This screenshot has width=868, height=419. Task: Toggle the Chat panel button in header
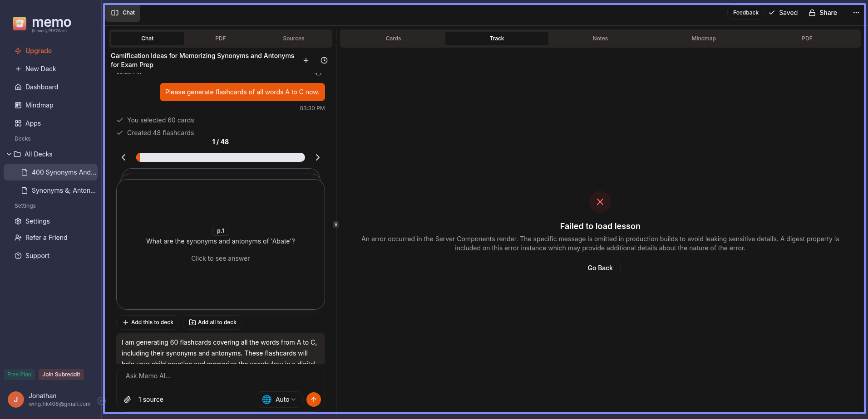click(123, 13)
